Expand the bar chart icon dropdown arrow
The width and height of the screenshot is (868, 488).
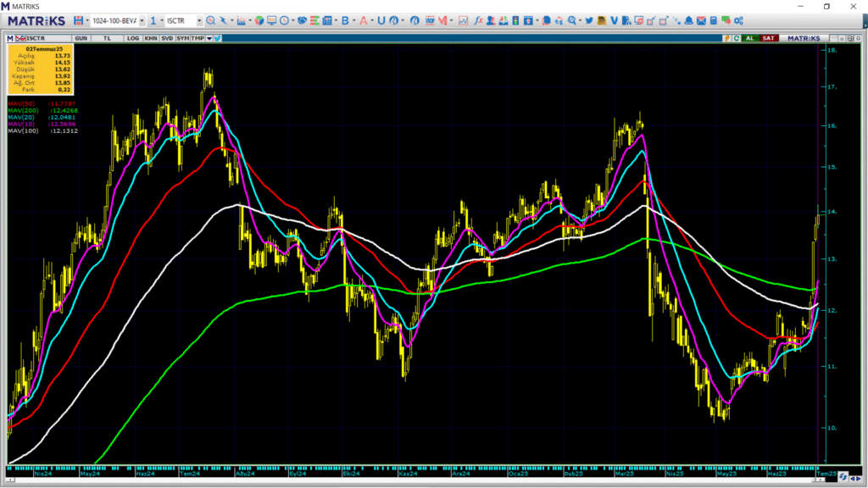250,20
